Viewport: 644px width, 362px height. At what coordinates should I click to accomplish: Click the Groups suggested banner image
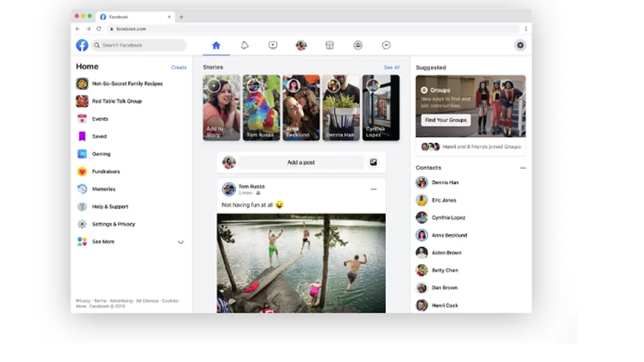tap(471, 106)
